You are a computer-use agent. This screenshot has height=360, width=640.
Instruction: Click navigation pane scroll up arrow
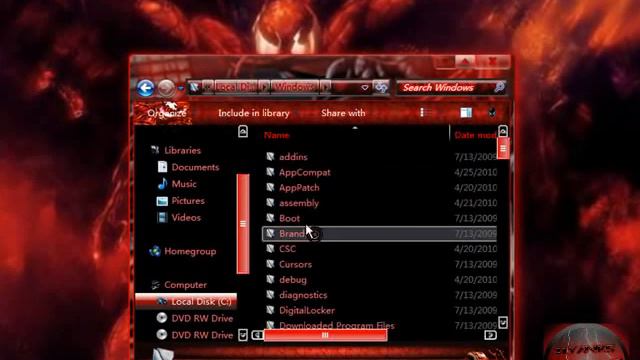[x=243, y=131]
